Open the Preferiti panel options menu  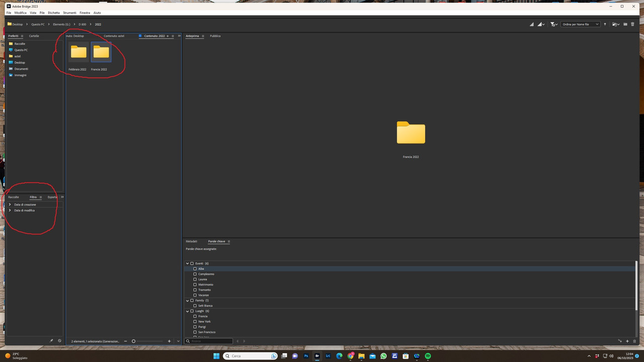pos(22,36)
